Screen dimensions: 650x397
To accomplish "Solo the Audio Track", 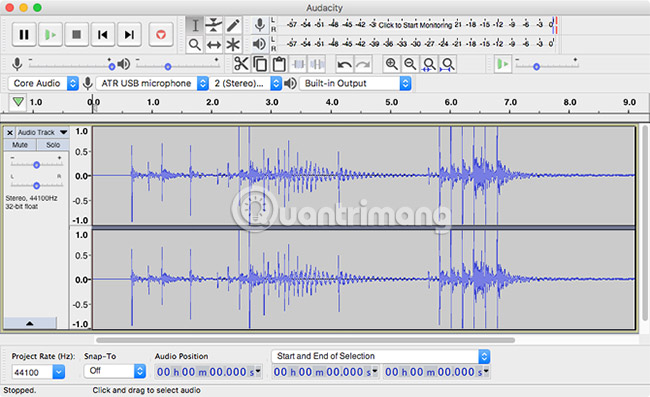I will tap(53, 145).
